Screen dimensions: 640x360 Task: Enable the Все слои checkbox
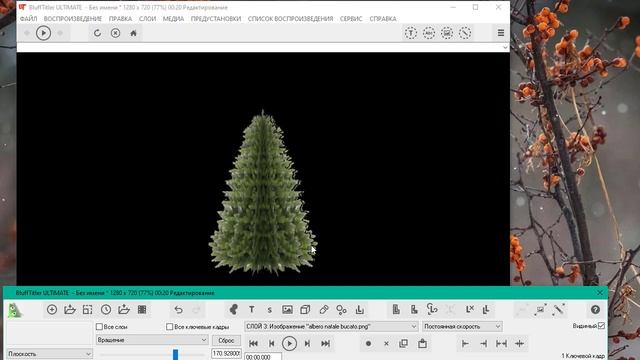(x=99, y=327)
